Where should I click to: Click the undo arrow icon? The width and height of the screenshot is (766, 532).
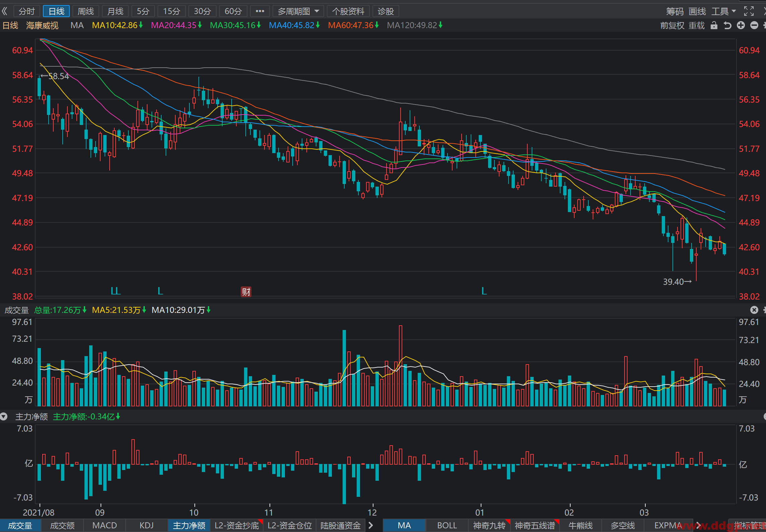tap(727, 25)
